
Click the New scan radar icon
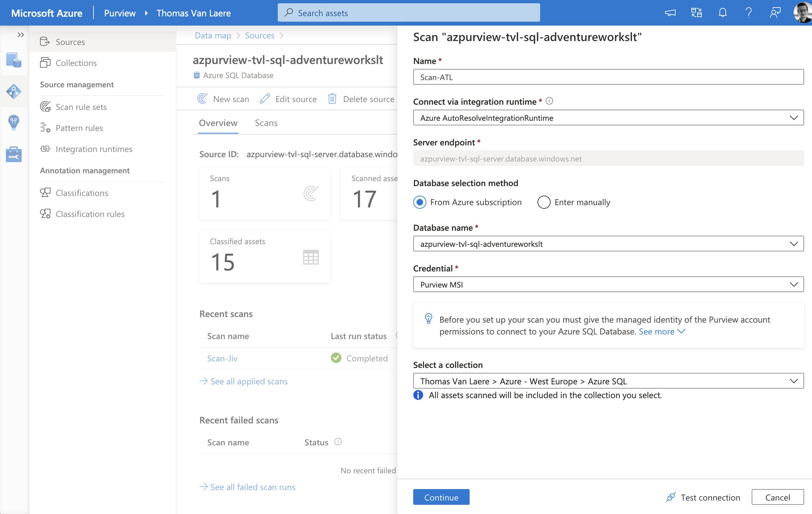[x=202, y=98]
